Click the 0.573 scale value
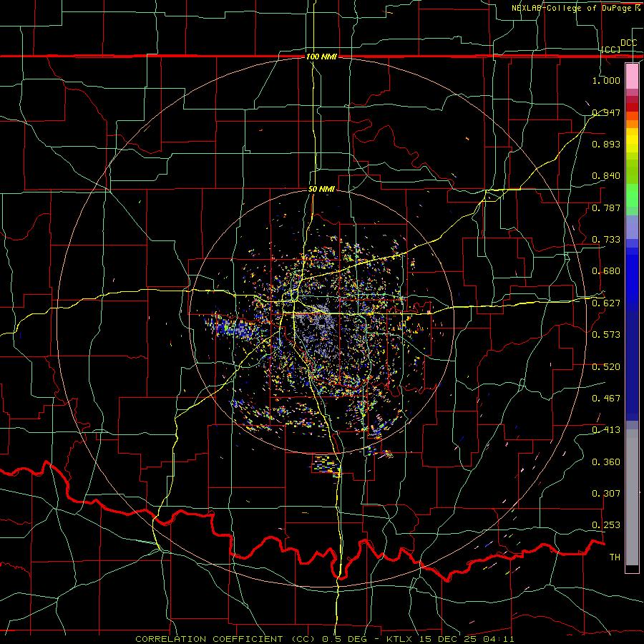This screenshot has height=644, width=644. [606, 335]
